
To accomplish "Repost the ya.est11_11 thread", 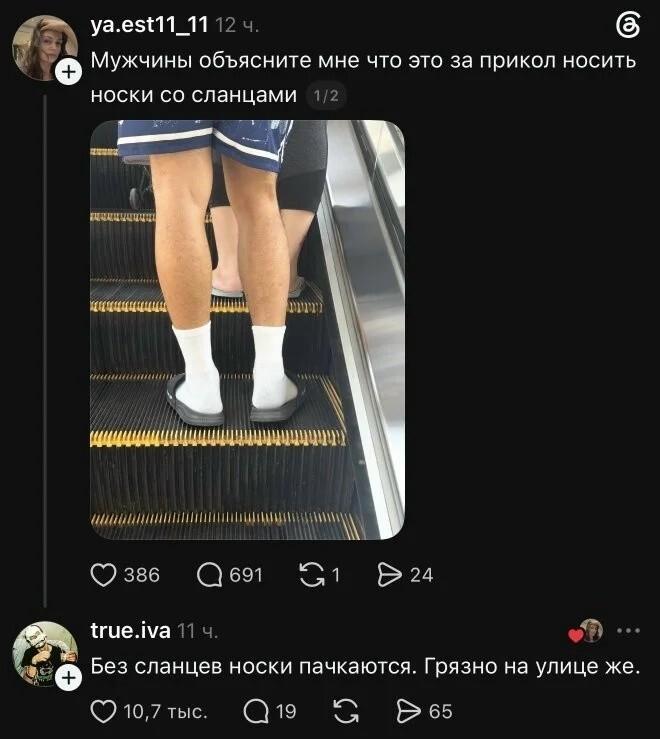I will click(x=312, y=575).
